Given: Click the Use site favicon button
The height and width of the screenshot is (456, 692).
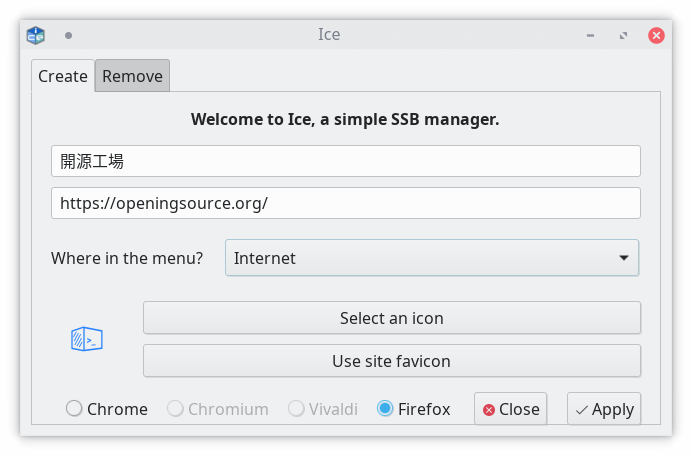Looking at the screenshot, I should pos(391,361).
